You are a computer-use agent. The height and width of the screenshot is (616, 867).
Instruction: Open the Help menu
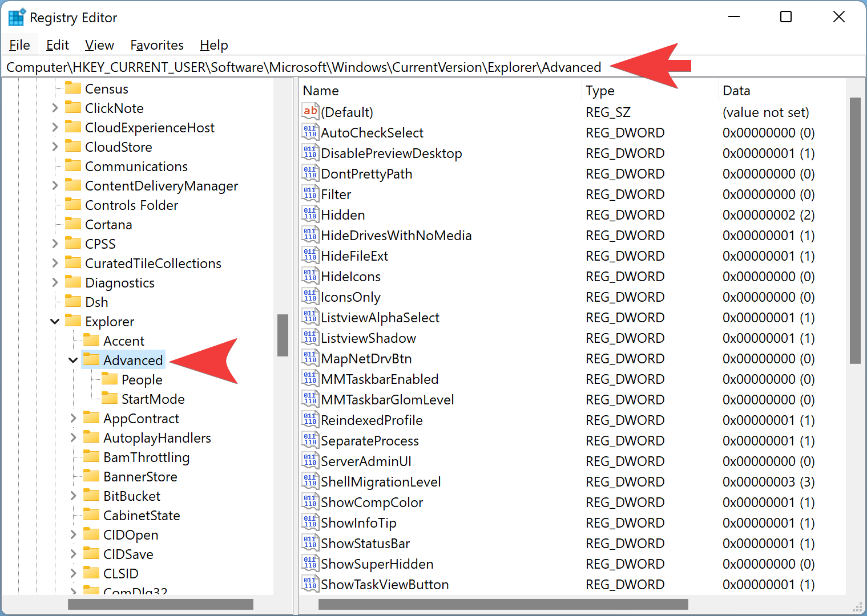(x=214, y=45)
